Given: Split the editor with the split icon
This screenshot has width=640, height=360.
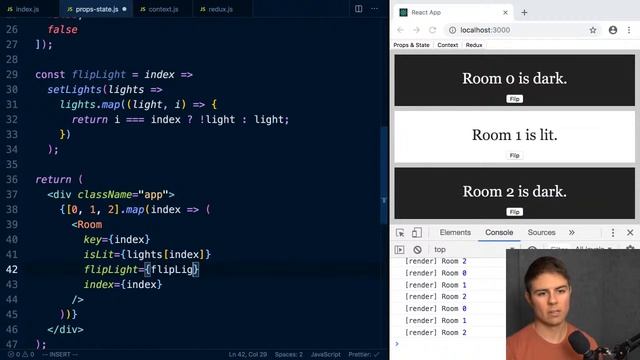Looking at the screenshot, I should tap(358, 9).
